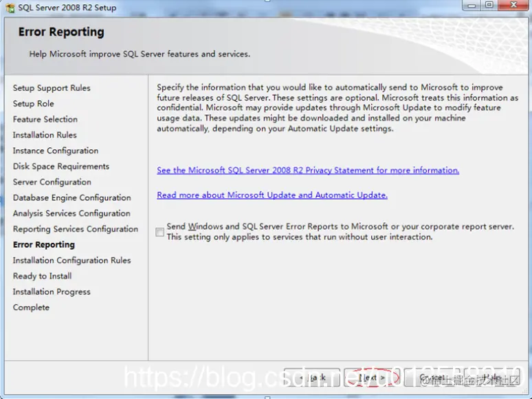Select Server Configuration step
The width and height of the screenshot is (532, 399).
(52, 182)
